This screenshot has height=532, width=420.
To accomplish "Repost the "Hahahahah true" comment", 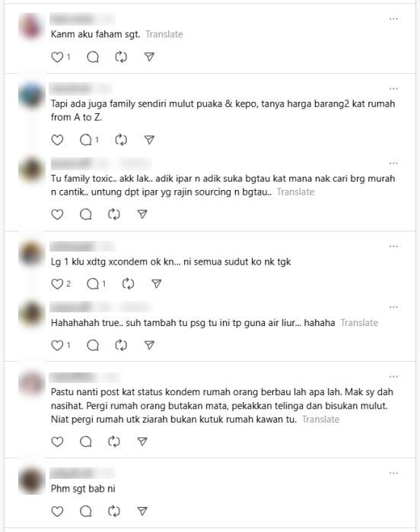I will (x=121, y=345).
